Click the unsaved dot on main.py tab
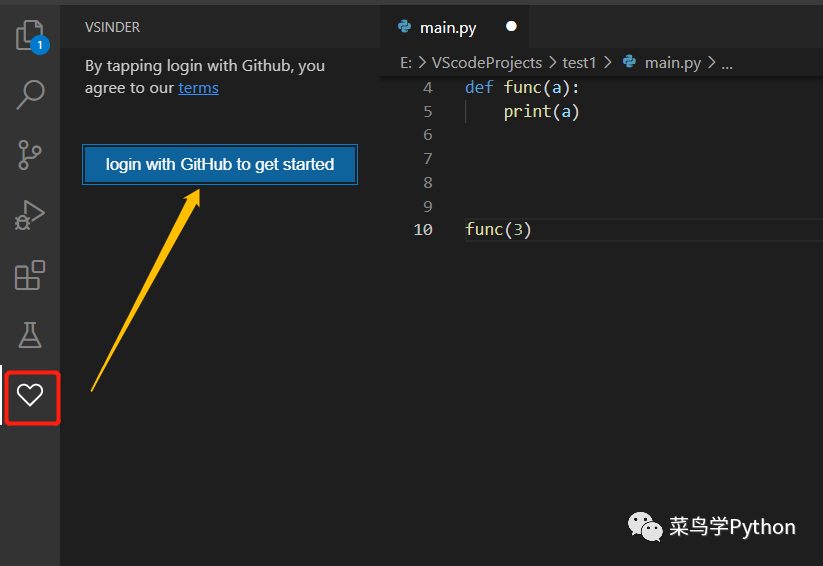The height and width of the screenshot is (566, 823). (511, 27)
